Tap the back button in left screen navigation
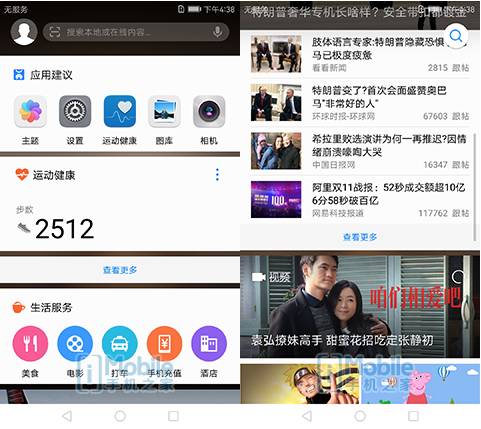 (x=67, y=416)
